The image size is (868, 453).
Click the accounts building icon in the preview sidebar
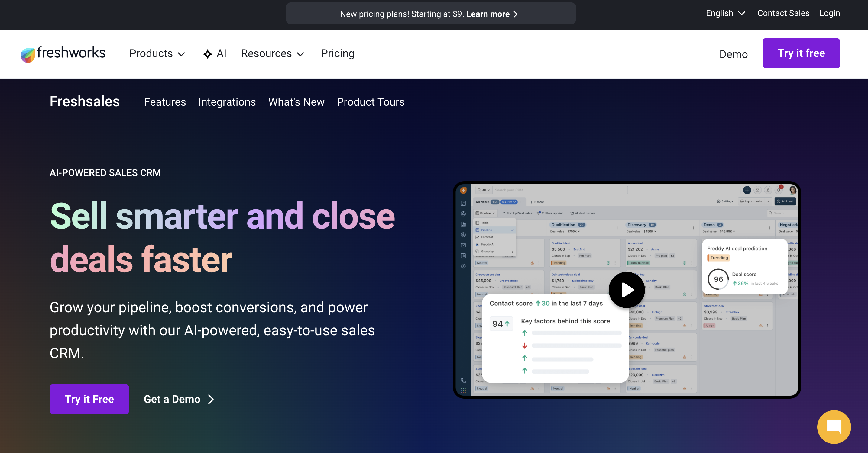tap(463, 224)
